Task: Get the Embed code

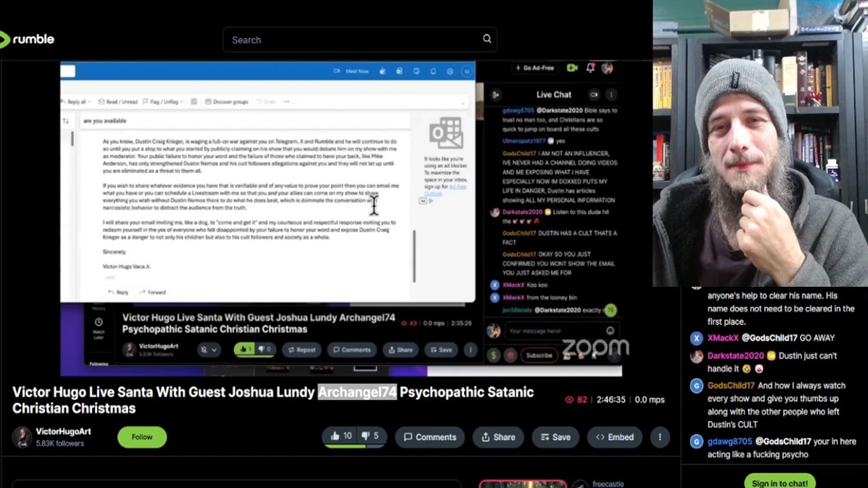Action: (614, 437)
